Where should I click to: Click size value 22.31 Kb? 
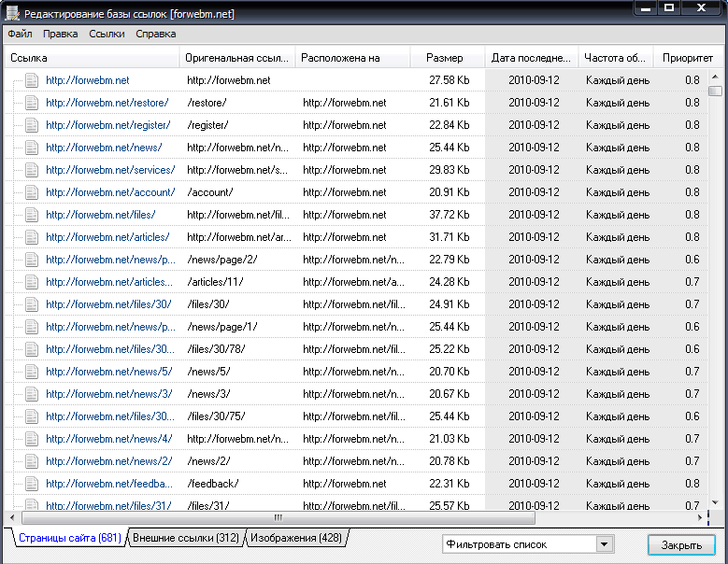(450, 484)
